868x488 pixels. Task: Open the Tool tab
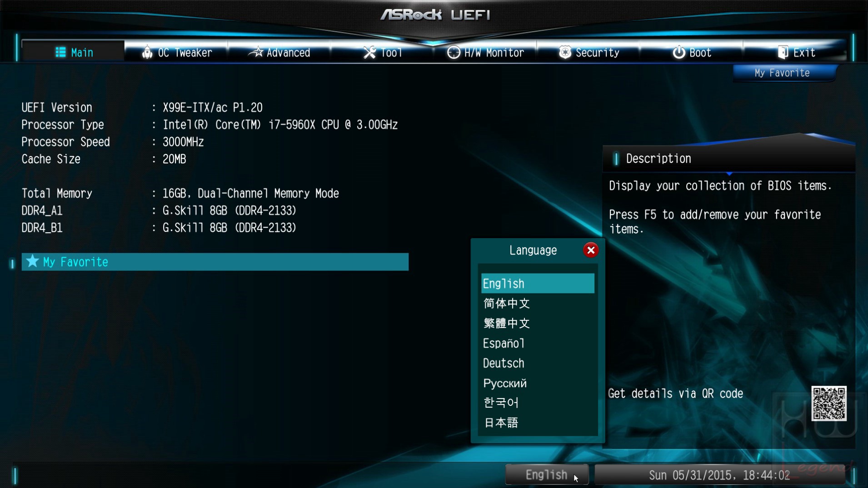(x=382, y=52)
